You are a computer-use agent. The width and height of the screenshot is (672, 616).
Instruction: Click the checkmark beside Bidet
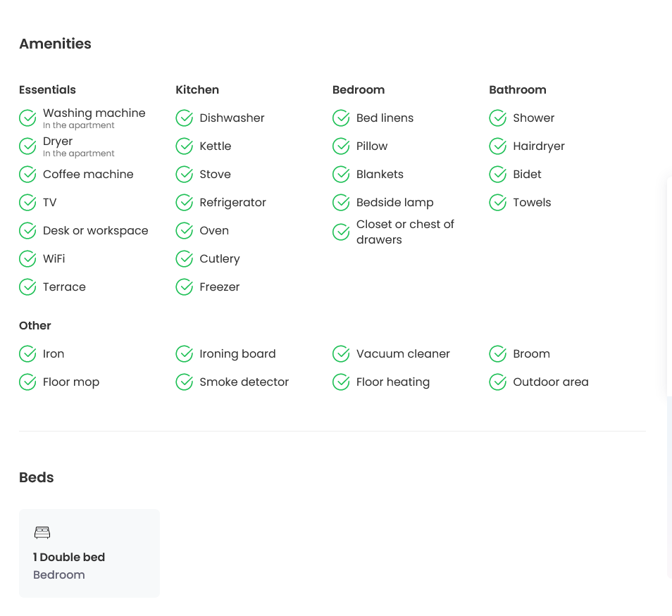(498, 175)
